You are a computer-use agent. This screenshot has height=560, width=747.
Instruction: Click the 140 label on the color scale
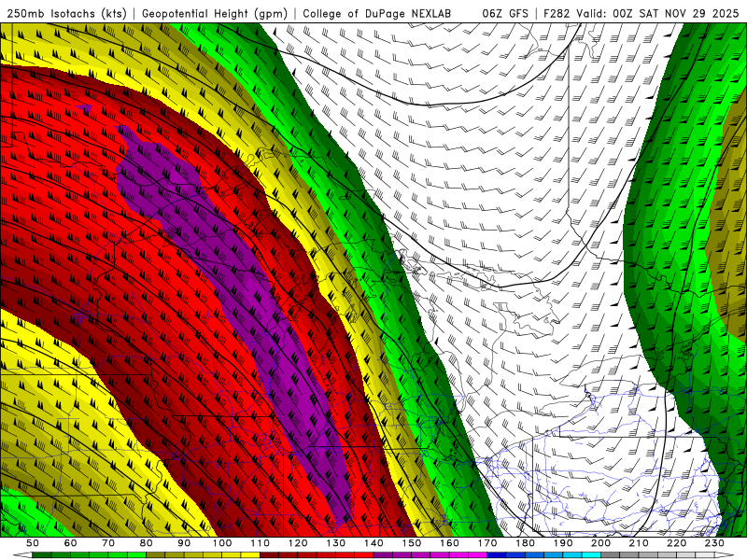click(373, 543)
